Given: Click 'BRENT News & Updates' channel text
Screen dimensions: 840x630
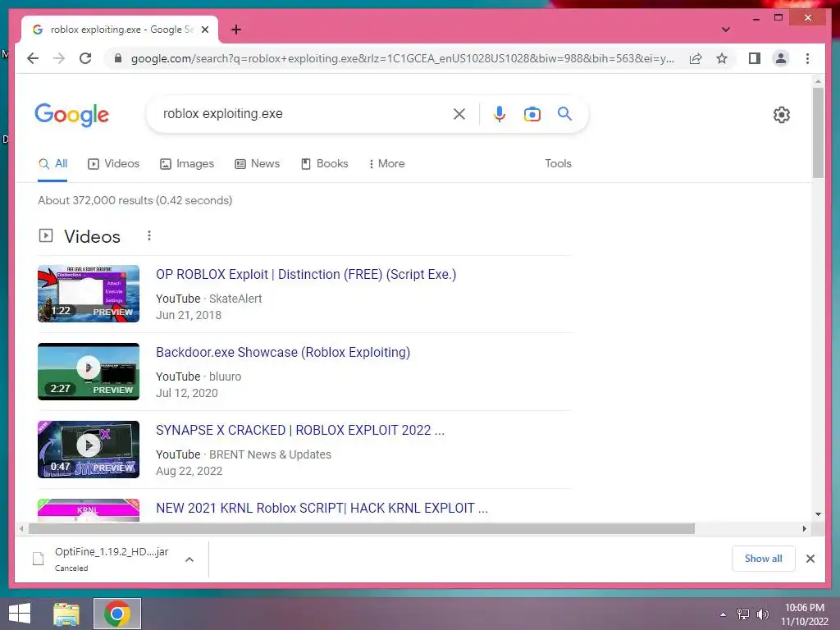Looking at the screenshot, I should (x=270, y=454).
